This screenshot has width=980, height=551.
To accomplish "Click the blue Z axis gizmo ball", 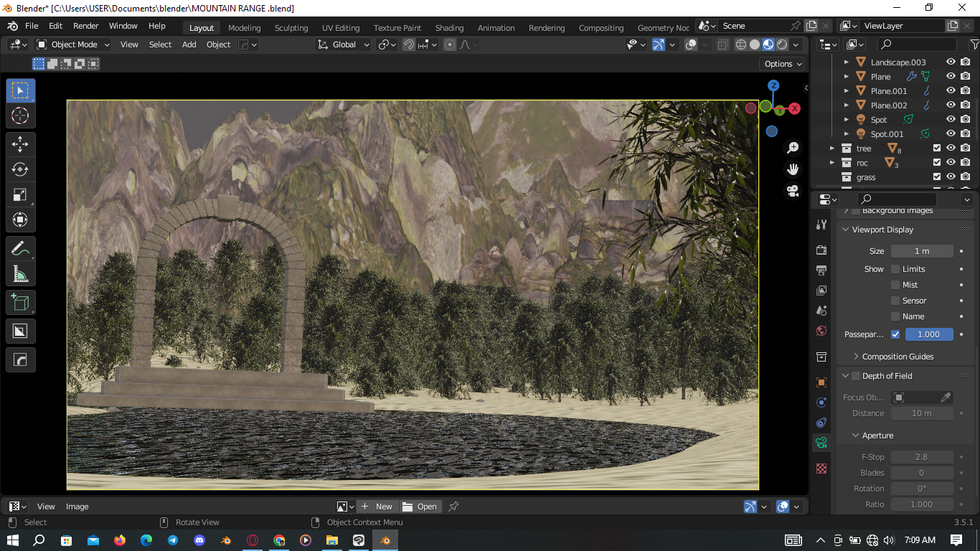I will (773, 85).
